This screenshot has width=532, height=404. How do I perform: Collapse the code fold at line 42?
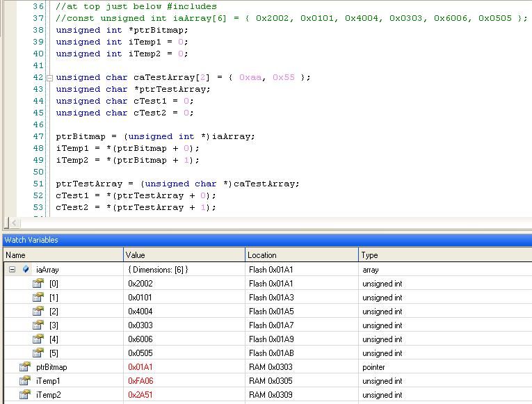pyautogui.click(x=50, y=78)
